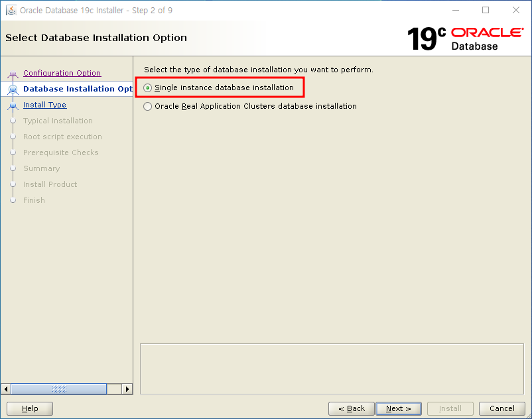Select Single instance database installation radio
The width and height of the screenshot is (532, 419).
pyautogui.click(x=147, y=88)
